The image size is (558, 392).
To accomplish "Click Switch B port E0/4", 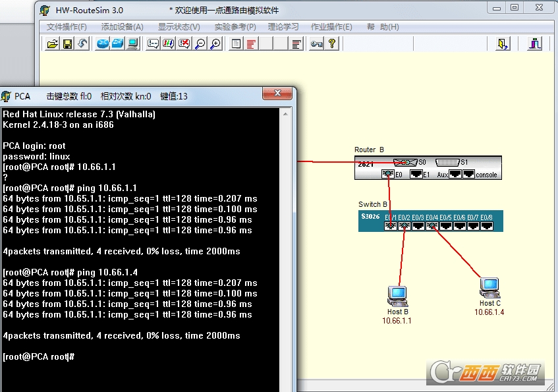I will (x=432, y=226).
